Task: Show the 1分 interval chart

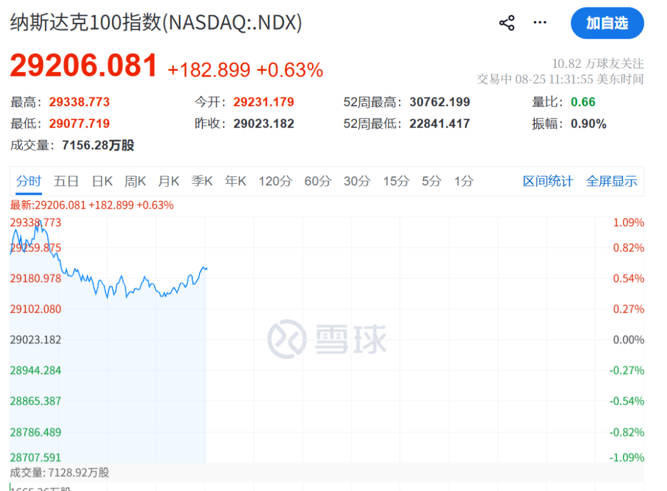Action: coord(464,181)
